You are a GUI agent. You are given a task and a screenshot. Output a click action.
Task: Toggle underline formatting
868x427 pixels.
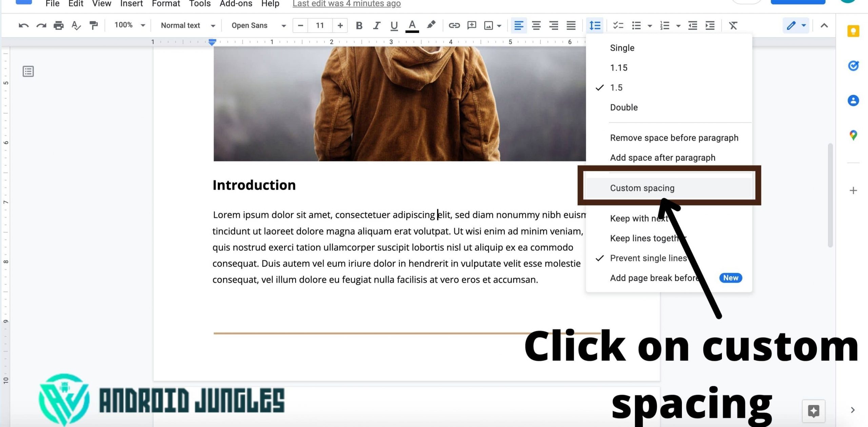(394, 26)
